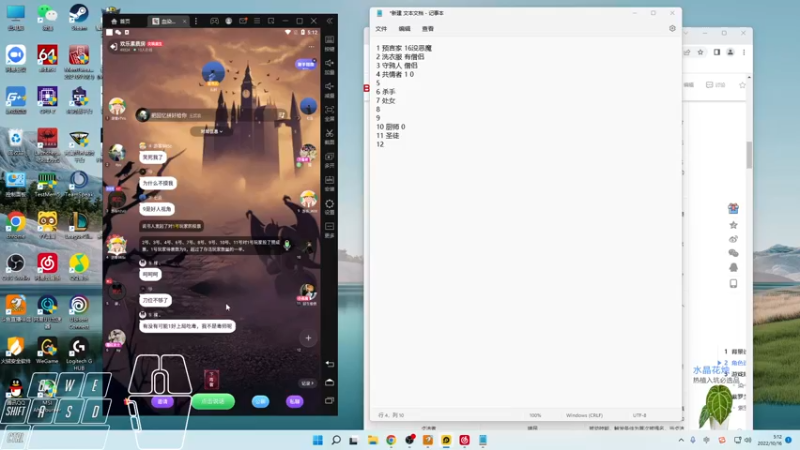
Task: Click Android home button in emulator sidebar
Action: [x=330, y=382]
